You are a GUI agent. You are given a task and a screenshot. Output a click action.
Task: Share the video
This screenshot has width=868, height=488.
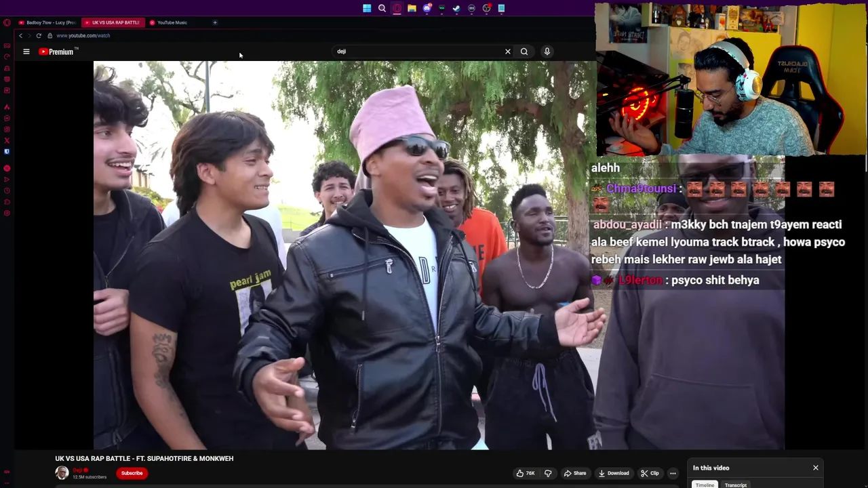click(575, 473)
